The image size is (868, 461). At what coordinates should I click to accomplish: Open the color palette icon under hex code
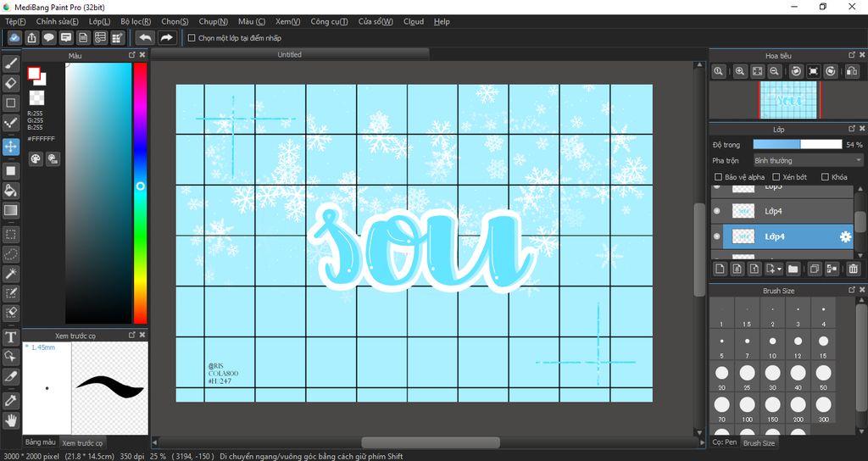click(36, 158)
